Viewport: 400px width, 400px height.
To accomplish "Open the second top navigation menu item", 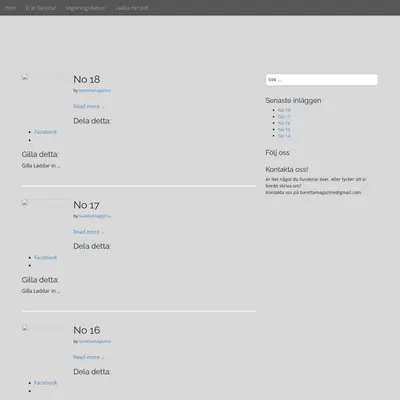I will [x=40, y=8].
